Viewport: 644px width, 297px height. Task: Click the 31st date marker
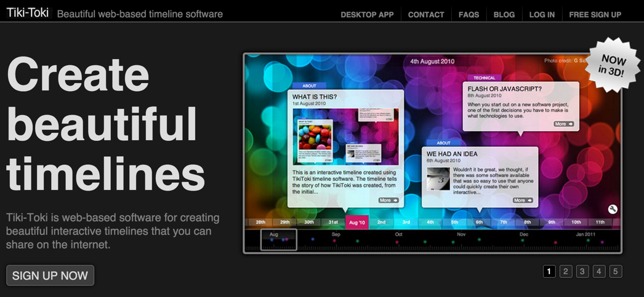[x=333, y=222]
